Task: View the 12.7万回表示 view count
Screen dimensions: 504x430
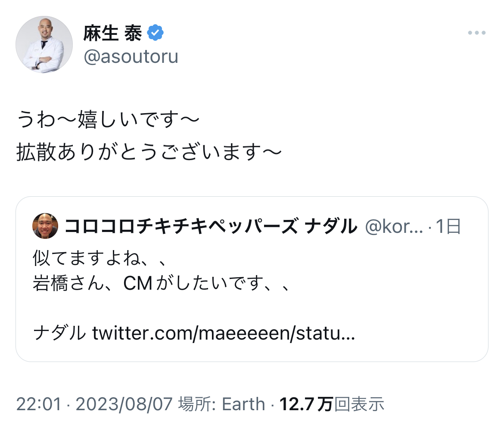Action: (x=332, y=404)
